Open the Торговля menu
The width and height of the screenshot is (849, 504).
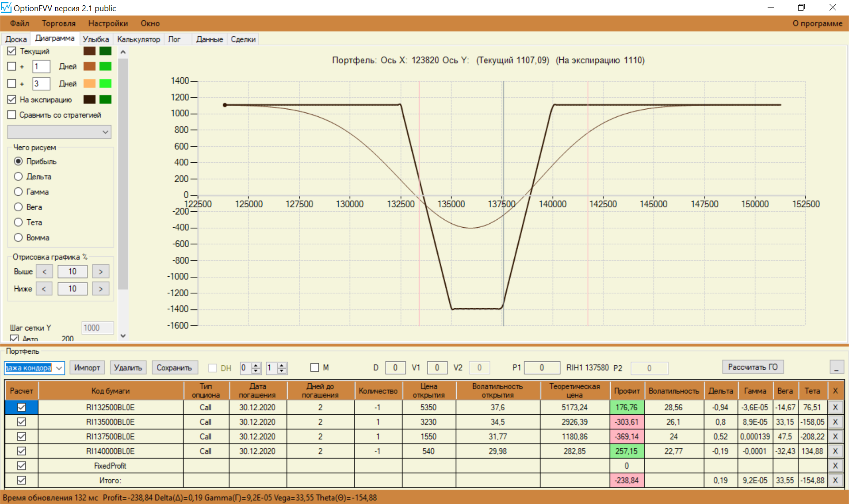pos(58,23)
